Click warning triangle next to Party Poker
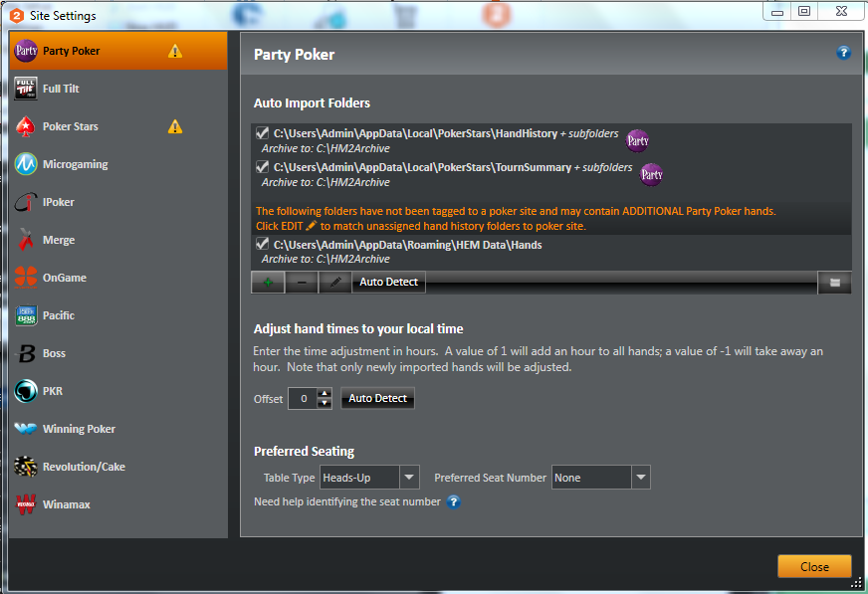Screen dimensions: 868x594 (x=175, y=52)
